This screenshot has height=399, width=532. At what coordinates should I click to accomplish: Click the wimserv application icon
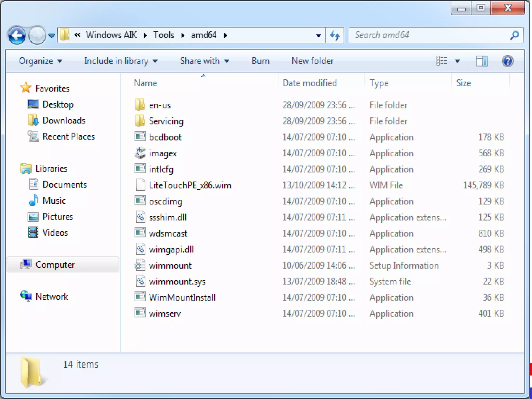coord(140,313)
